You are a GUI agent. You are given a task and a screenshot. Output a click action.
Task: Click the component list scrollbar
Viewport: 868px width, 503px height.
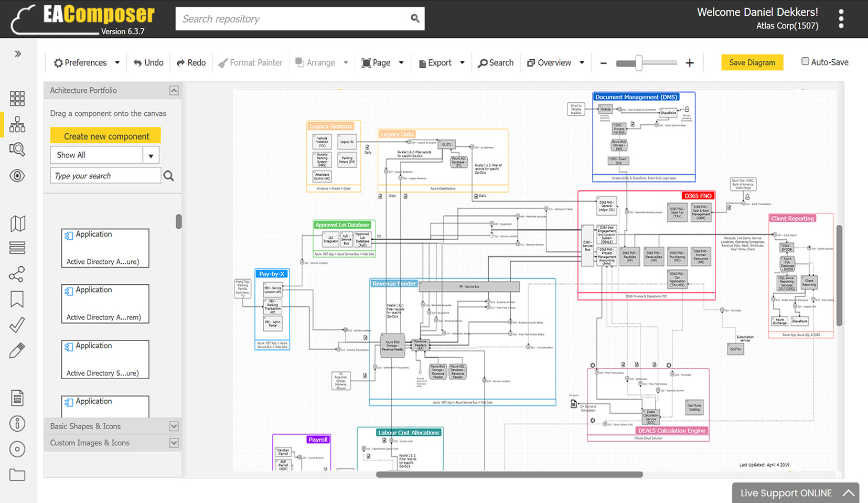[179, 221]
